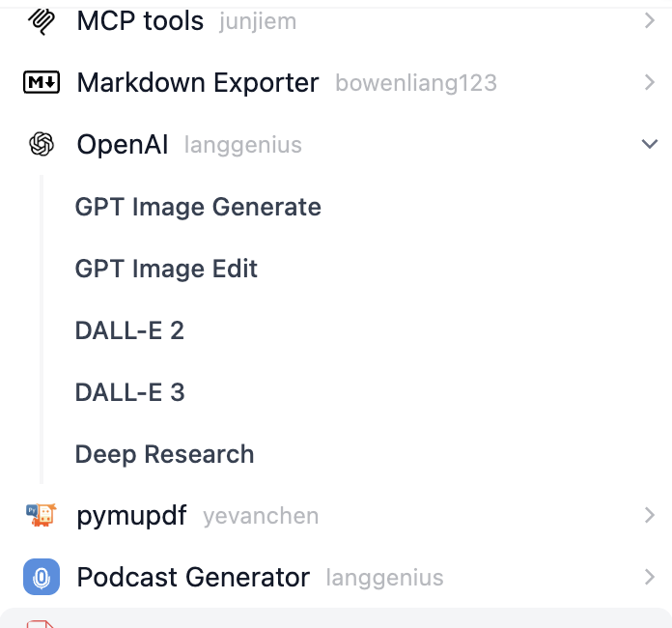Click the Markdown Exporter M↓ icon
The width and height of the screenshot is (672, 628).
(41, 83)
